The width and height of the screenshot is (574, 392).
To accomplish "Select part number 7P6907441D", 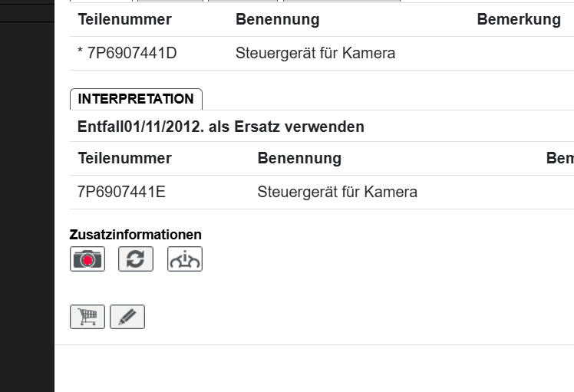I will coord(132,54).
